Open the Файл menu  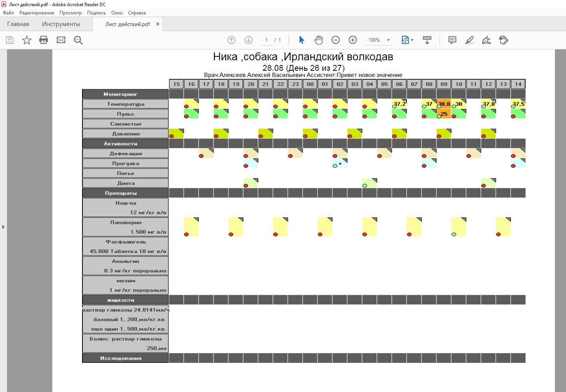coord(8,13)
